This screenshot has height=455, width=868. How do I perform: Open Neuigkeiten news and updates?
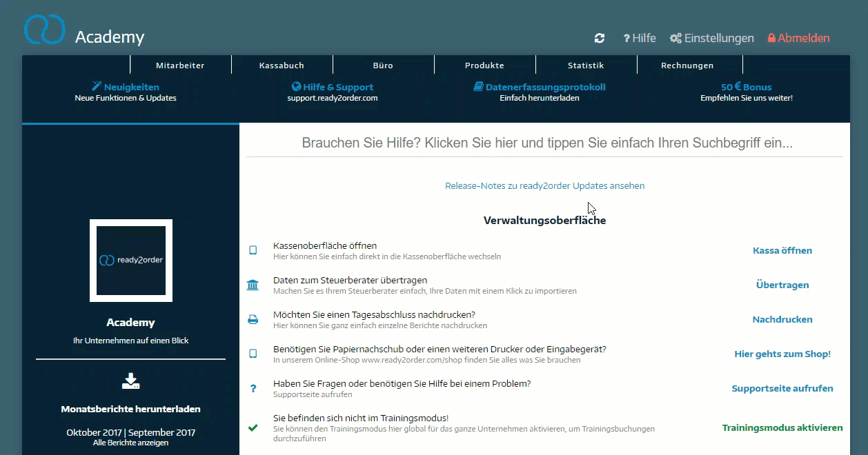(131, 87)
